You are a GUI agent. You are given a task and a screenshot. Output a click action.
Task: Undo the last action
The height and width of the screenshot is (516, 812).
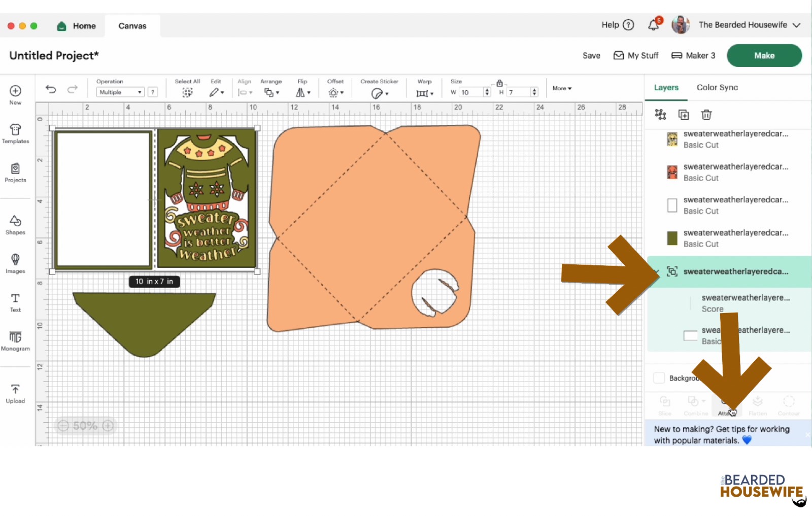tap(51, 89)
